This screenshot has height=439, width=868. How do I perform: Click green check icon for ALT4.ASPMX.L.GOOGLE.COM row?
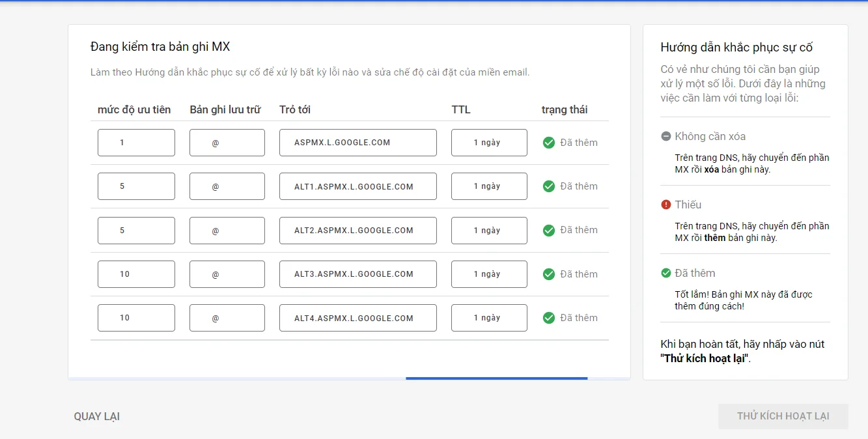coord(549,318)
